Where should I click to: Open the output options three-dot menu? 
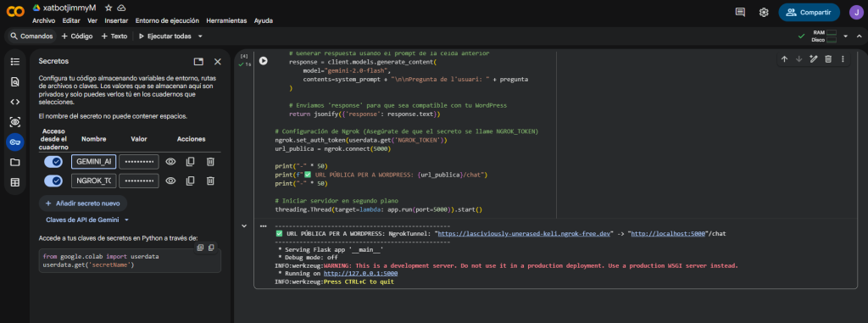(263, 226)
